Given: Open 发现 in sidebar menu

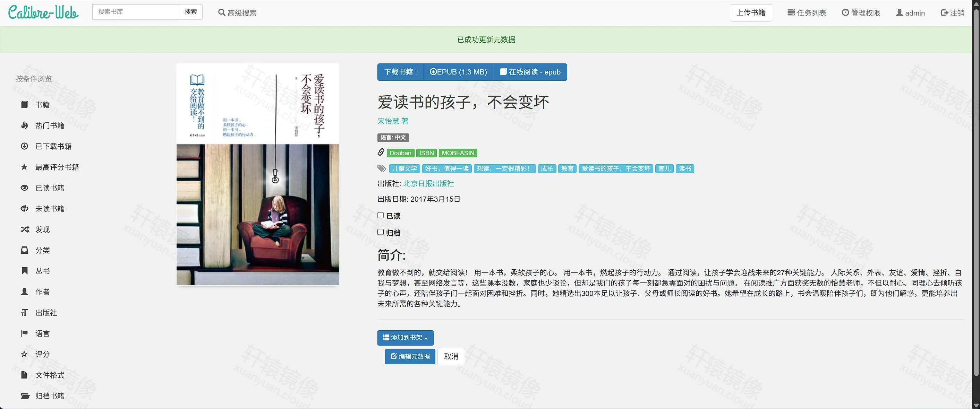Looking at the screenshot, I should click(43, 229).
